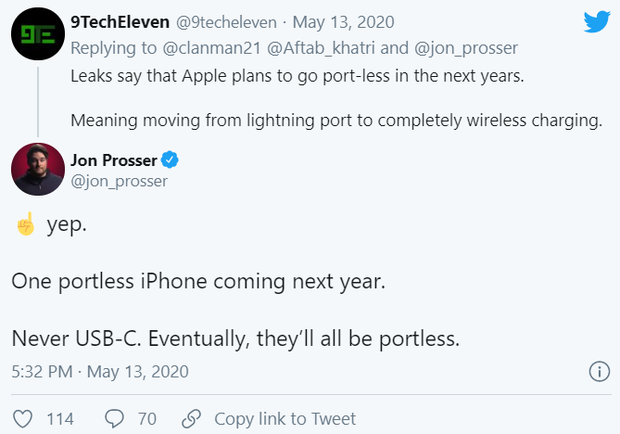Like the tweet with heart icon
Image resolution: width=620 pixels, height=434 pixels.
[23, 418]
